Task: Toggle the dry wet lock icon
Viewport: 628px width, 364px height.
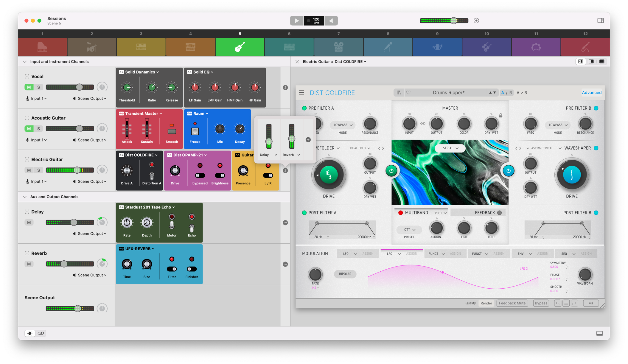Action: click(501, 115)
